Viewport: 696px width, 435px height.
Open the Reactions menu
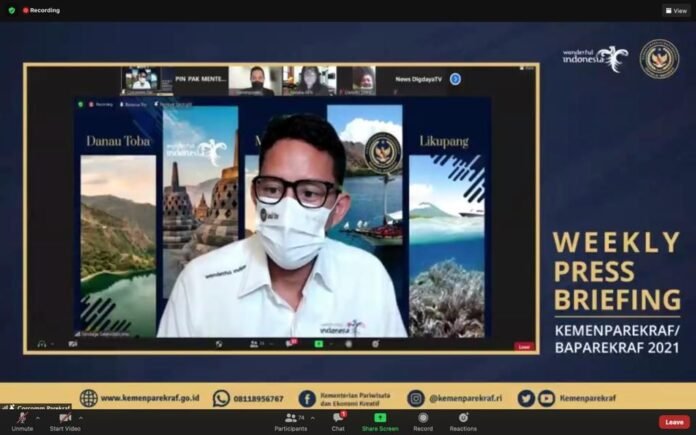(463, 422)
